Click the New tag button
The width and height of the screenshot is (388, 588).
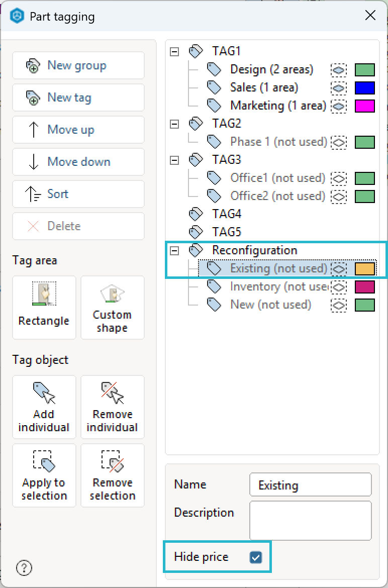click(x=78, y=97)
